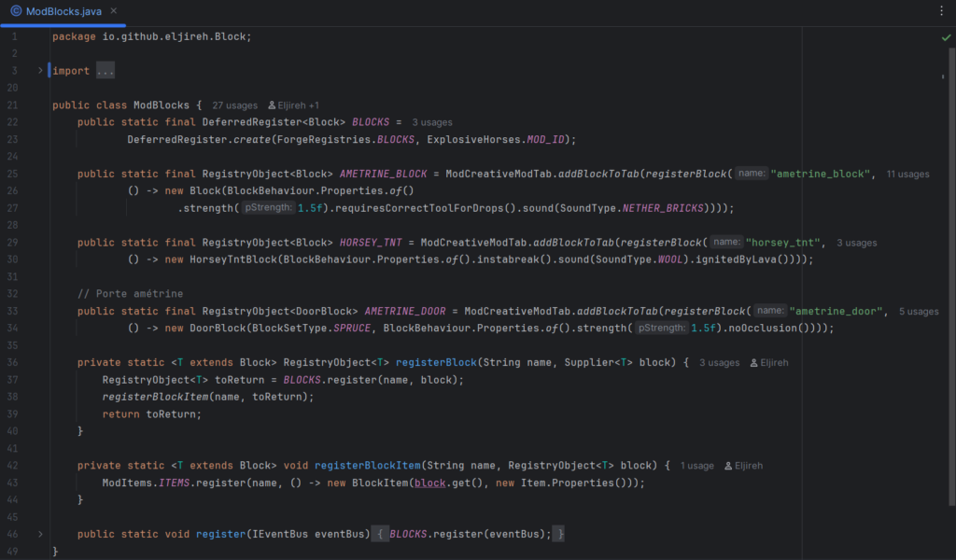The image size is (956, 560).
Task: Expand the collapsed import '...' placeholder
Action: [x=105, y=71]
